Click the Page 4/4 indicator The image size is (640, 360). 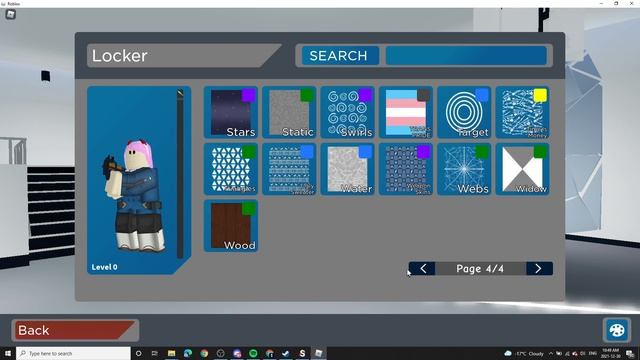[480, 269]
